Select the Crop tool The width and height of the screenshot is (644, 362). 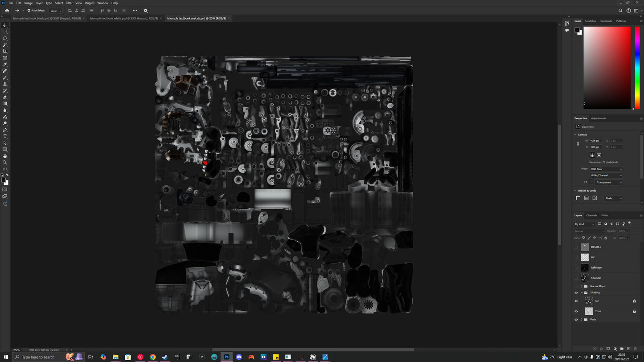point(5,52)
